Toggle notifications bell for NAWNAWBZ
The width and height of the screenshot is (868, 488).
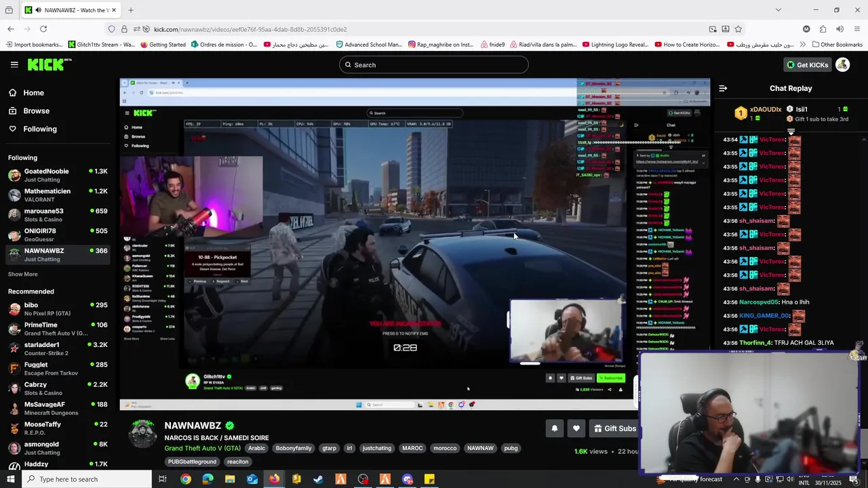554,428
